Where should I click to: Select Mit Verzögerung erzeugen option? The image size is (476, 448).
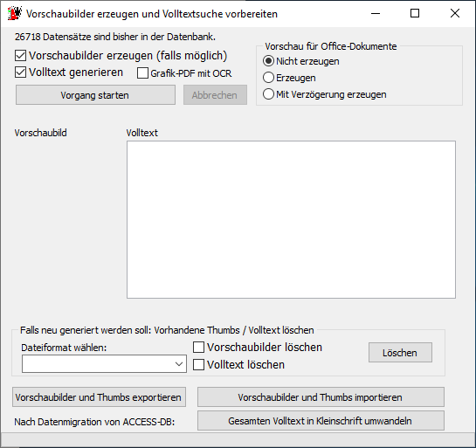click(x=268, y=94)
